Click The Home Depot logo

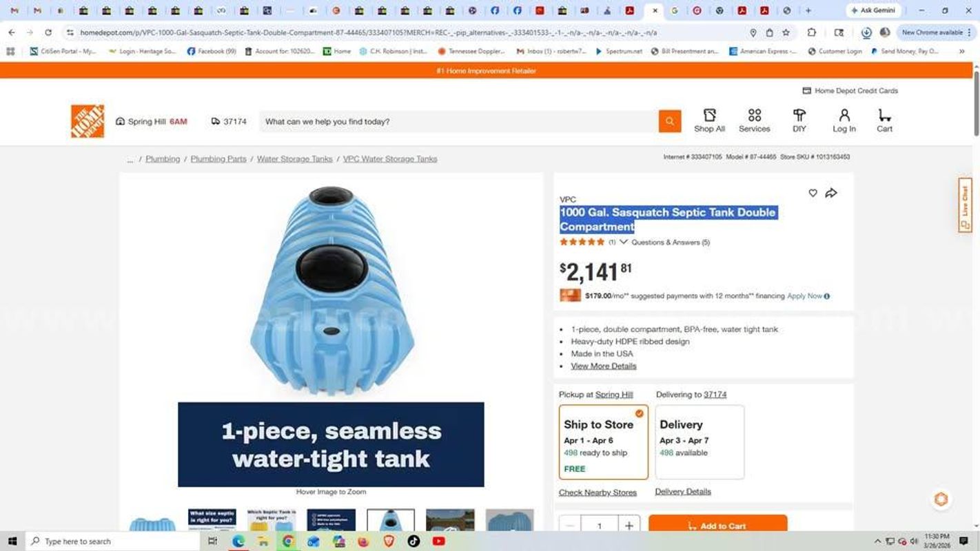(88, 121)
